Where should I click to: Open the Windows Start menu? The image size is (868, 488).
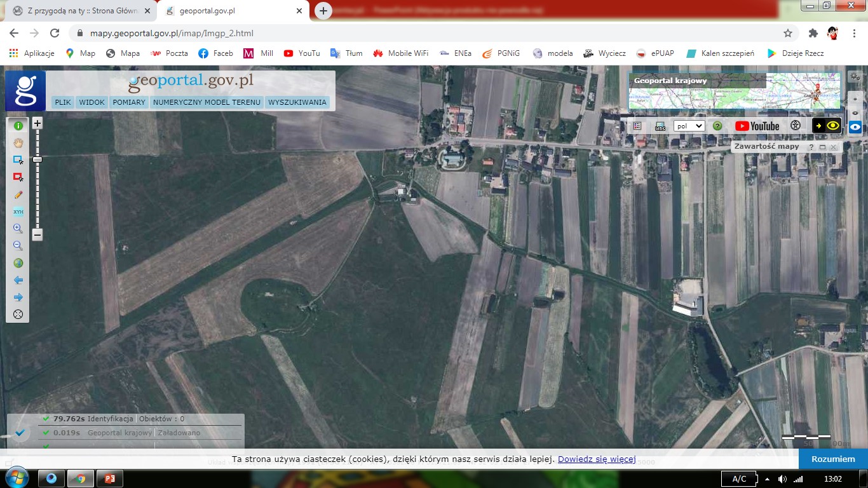point(16,478)
